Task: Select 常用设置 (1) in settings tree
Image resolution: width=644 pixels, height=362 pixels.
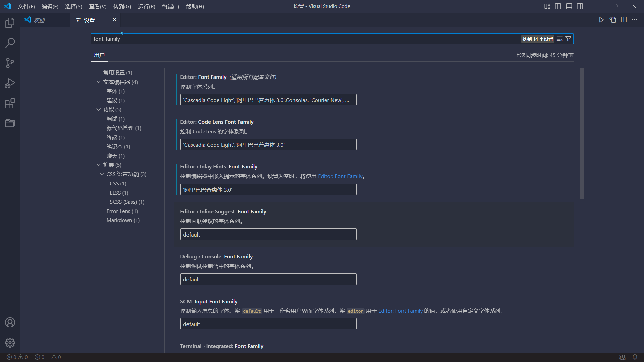Action: (118, 73)
